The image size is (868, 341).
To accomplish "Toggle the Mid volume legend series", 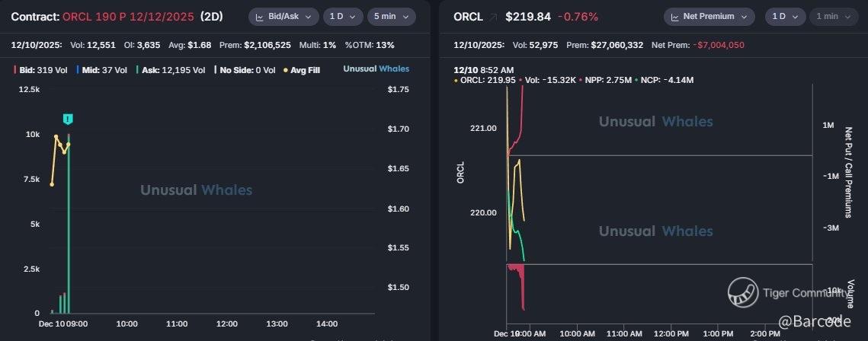I will click(104, 69).
